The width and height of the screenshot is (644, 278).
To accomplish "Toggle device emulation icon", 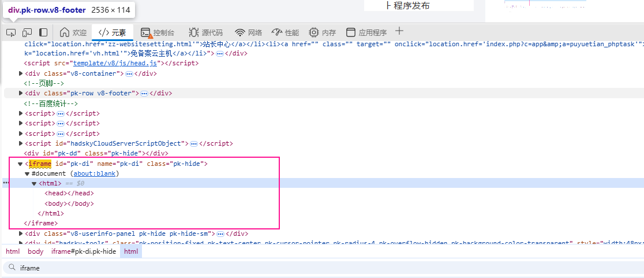I will tap(27, 32).
